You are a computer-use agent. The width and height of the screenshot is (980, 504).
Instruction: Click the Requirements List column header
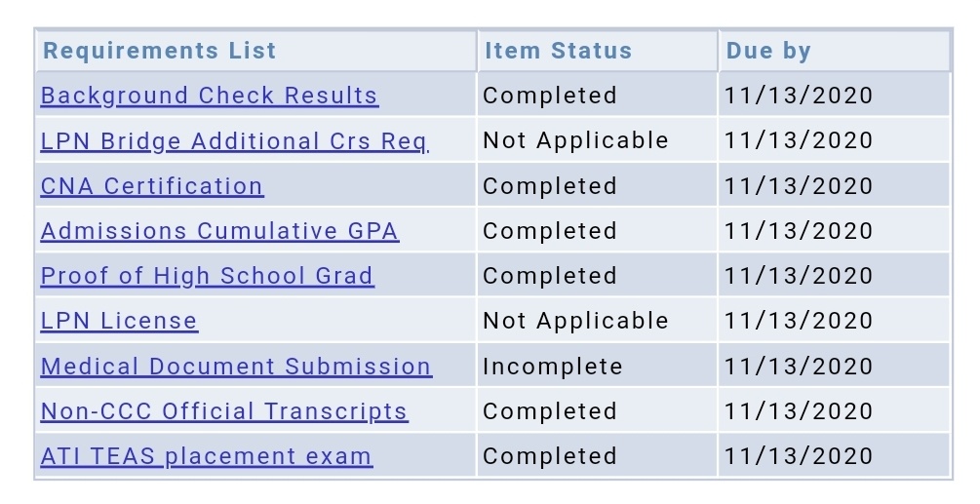pyautogui.click(x=159, y=51)
